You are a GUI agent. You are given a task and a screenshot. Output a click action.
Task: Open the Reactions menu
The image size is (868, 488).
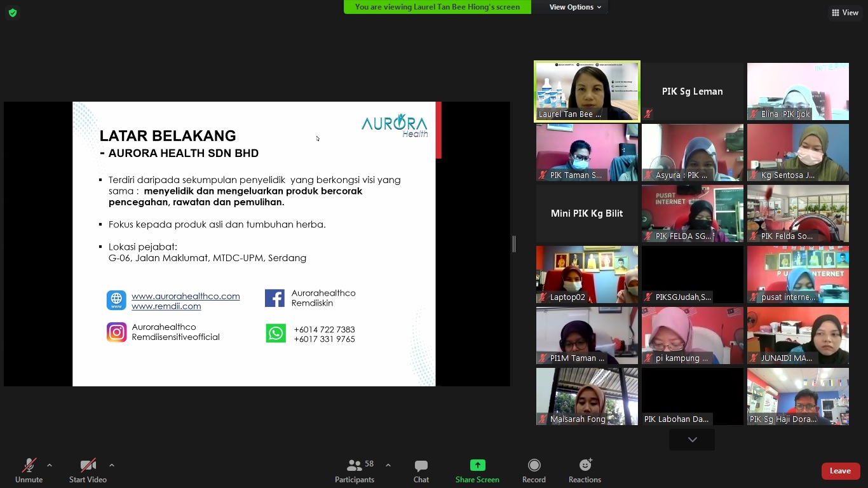[585, 471]
